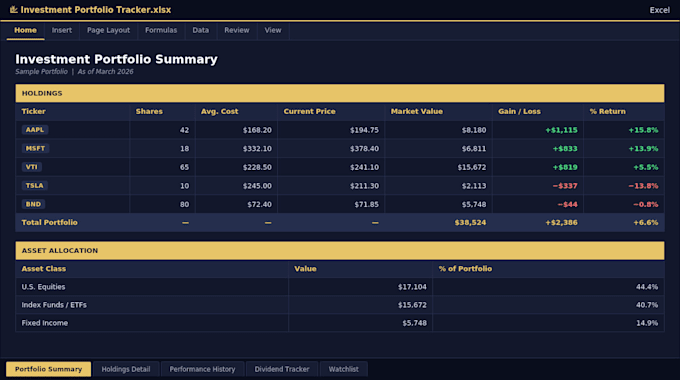Select the $241.10 current price cell

[x=331, y=167]
